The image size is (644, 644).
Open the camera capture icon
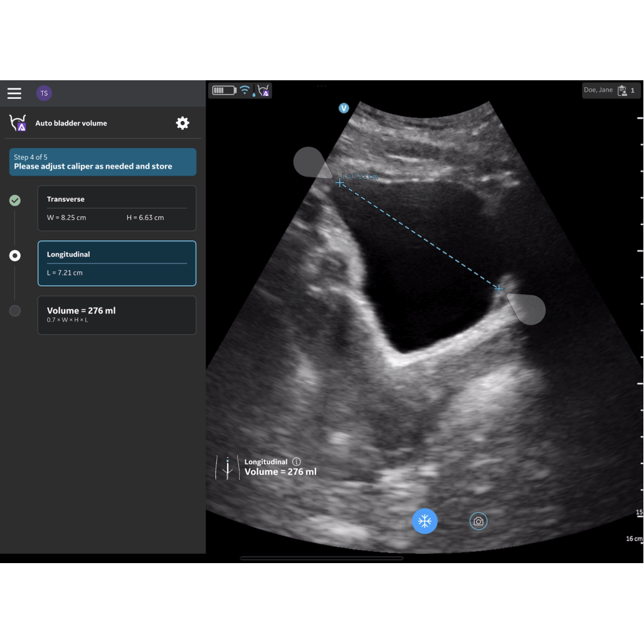[x=478, y=520]
